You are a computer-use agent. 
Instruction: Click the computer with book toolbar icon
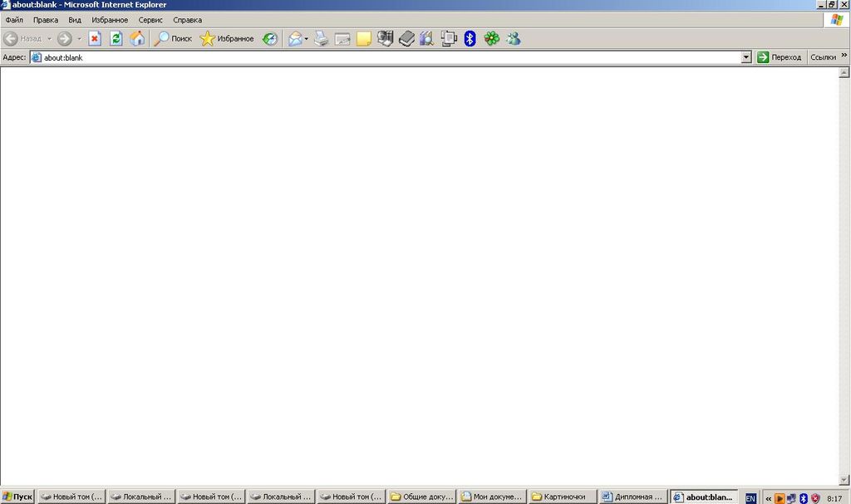coord(385,38)
